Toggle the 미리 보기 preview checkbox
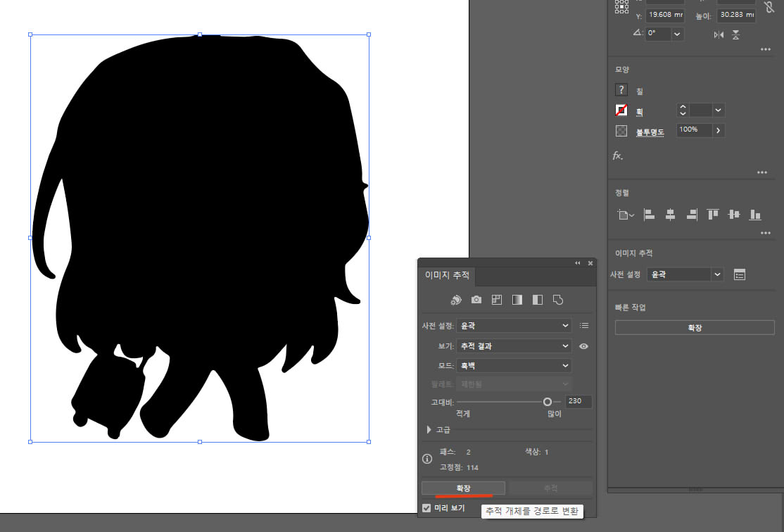The height and width of the screenshot is (532, 784). 426,508
